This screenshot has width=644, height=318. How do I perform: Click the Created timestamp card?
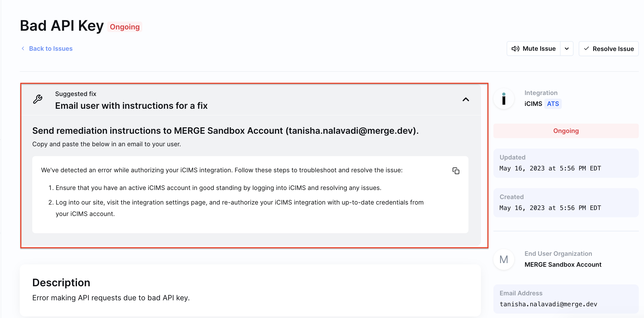pyautogui.click(x=566, y=203)
